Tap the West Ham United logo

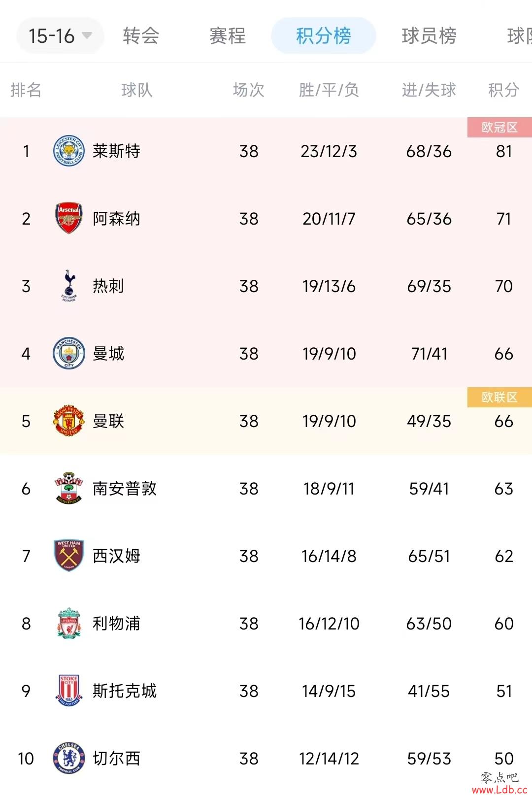point(68,556)
